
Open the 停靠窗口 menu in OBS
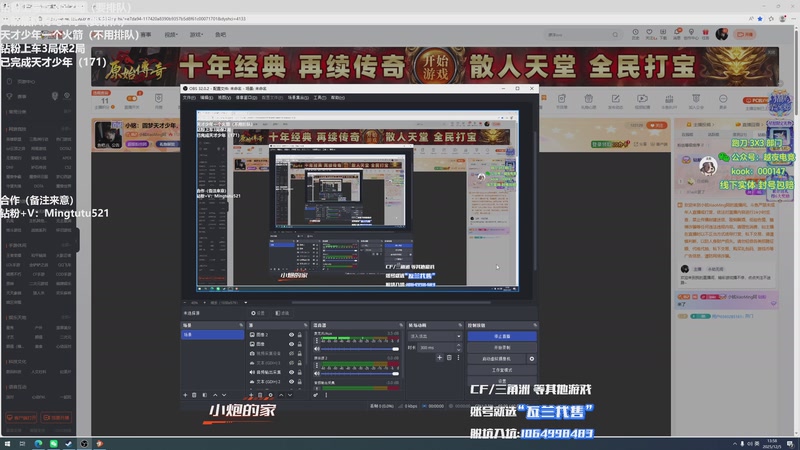(246, 97)
